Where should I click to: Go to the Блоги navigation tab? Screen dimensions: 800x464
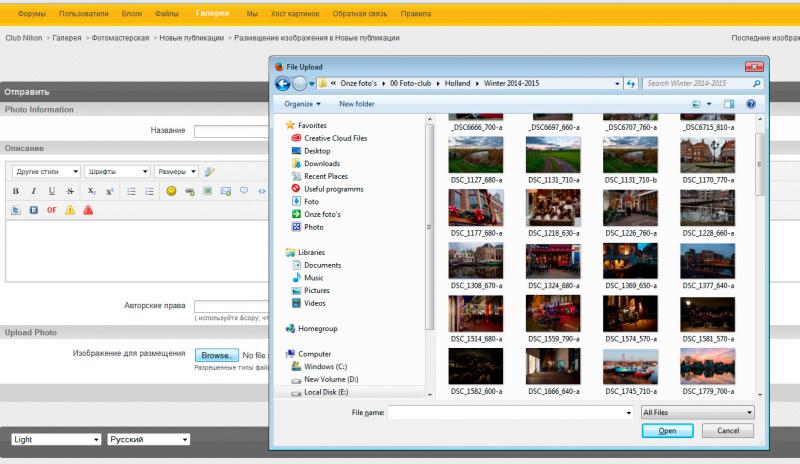[x=132, y=14]
